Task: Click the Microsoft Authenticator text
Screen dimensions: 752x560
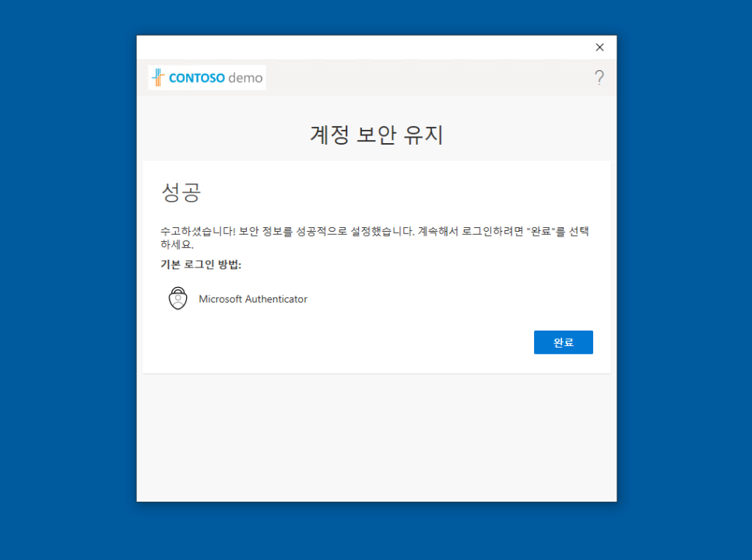Action: tap(253, 299)
